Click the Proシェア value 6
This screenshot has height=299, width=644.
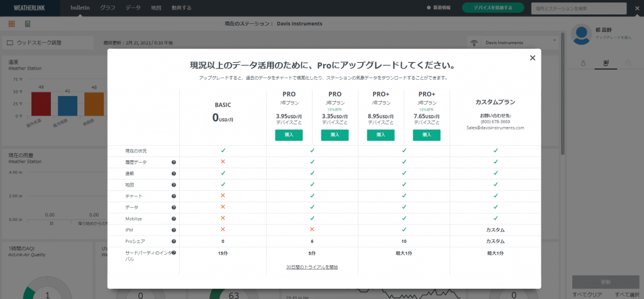click(312, 242)
